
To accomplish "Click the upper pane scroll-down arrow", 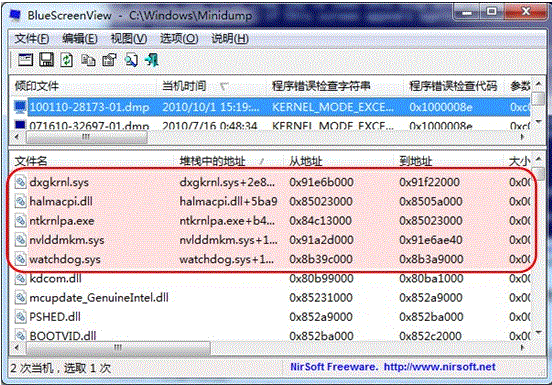I will click(538, 122).
